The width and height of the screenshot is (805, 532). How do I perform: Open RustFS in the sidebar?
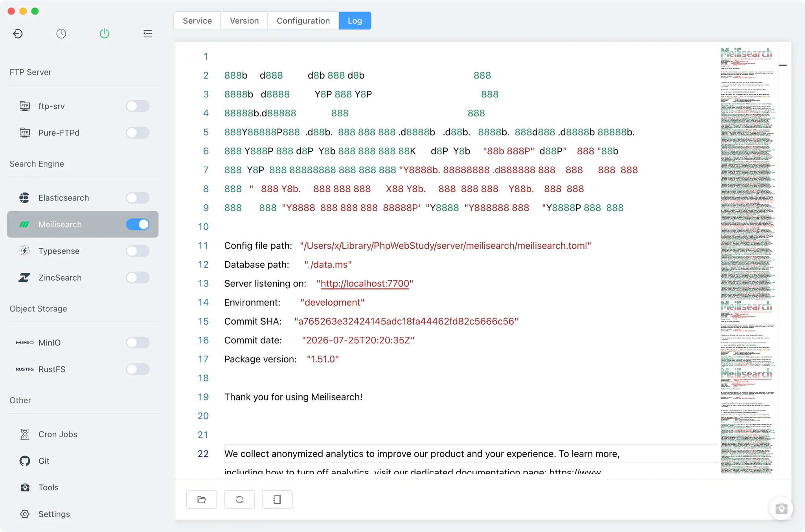[x=83, y=369]
